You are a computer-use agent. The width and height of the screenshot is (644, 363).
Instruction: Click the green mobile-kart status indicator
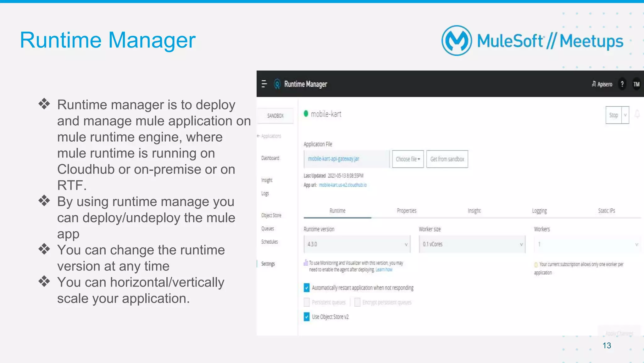pyautogui.click(x=306, y=114)
